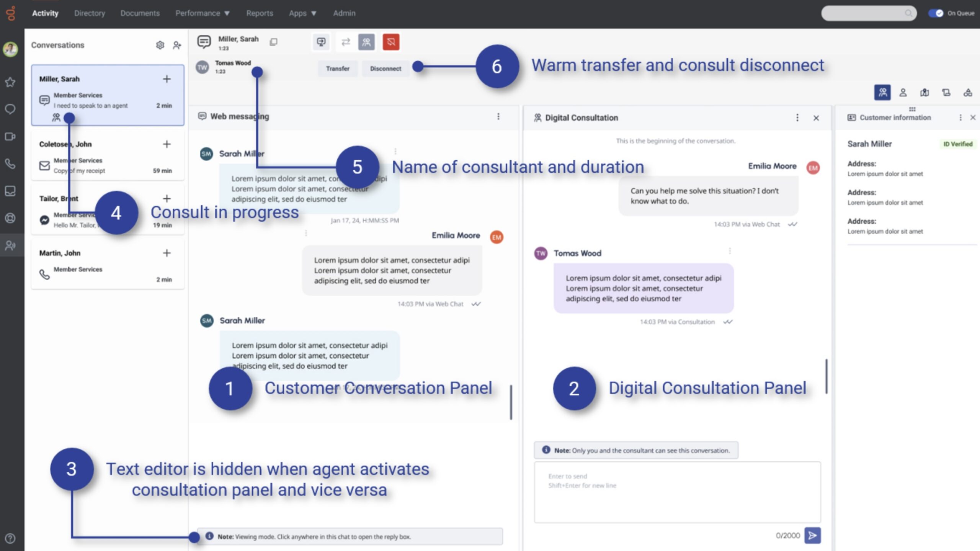Click the consultation message text box

click(x=677, y=492)
